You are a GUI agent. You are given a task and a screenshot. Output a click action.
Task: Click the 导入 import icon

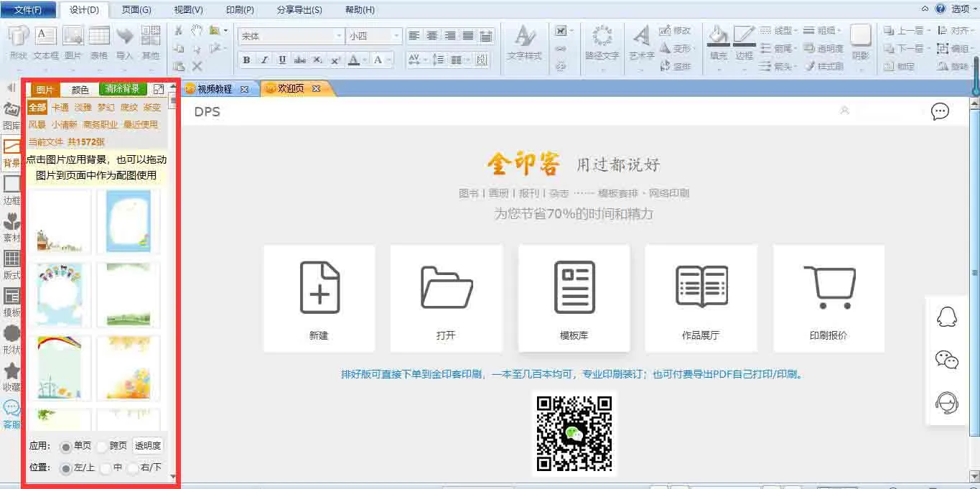pyautogui.click(x=125, y=42)
